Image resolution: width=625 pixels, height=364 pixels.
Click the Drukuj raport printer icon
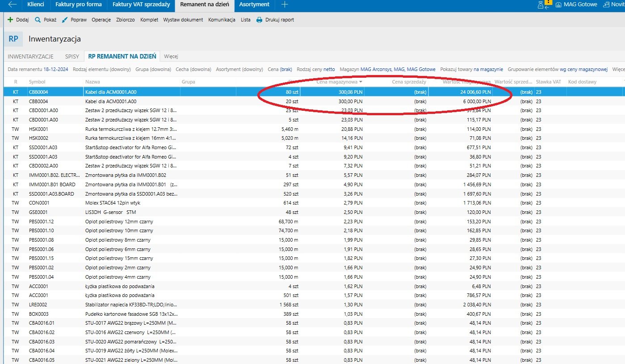click(259, 20)
